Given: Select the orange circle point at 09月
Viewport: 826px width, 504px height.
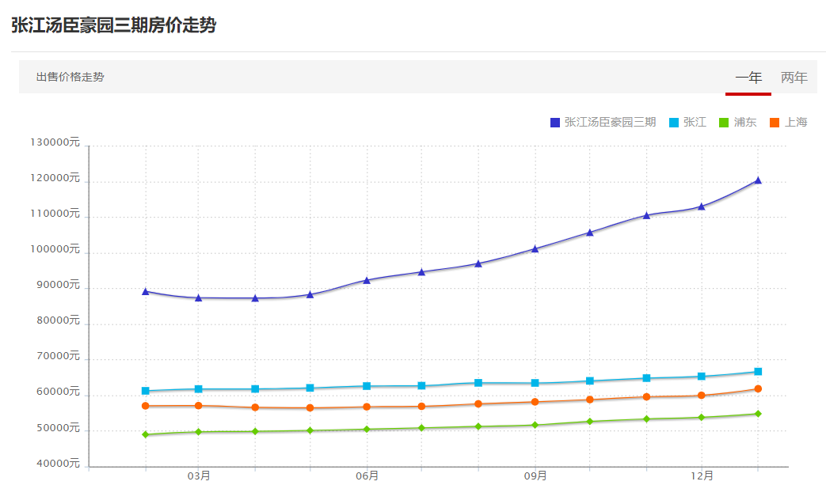Looking at the screenshot, I should point(535,402).
